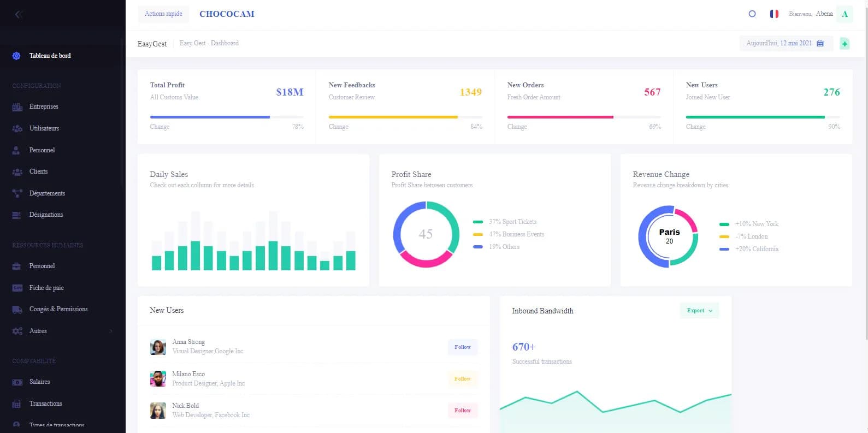
Task: Click the Easy Gest - Dashboard breadcrumb link
Action: (x=209, y=43)
